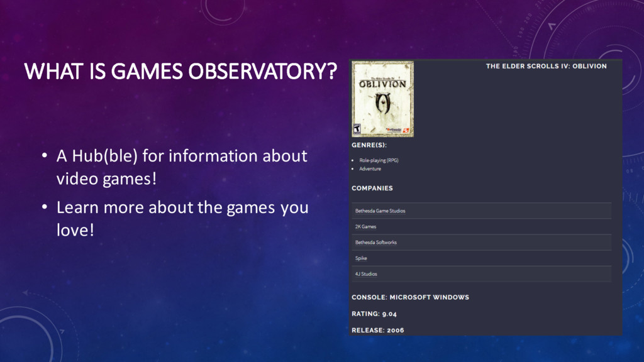The height and width of the screenshot is (362, 644).
Task: Click the Console: Microsoft Windows line
Action: pos(410,297)
